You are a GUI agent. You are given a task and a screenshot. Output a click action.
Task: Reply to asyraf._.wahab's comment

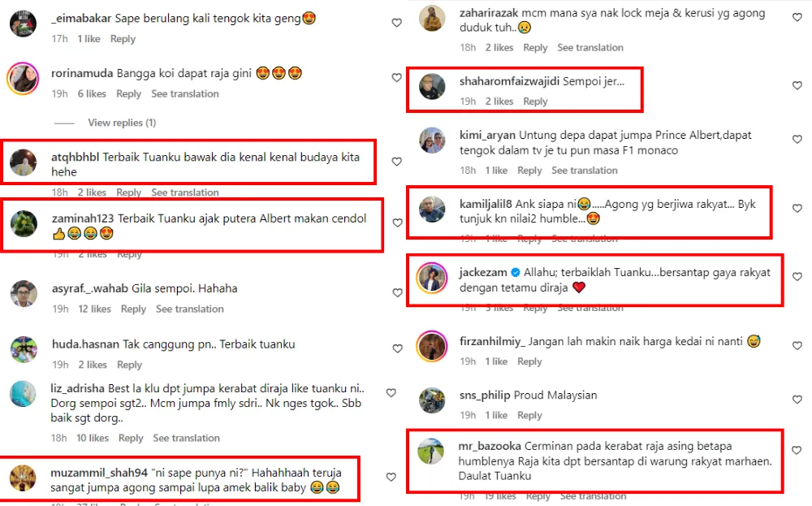pos(134,309)
